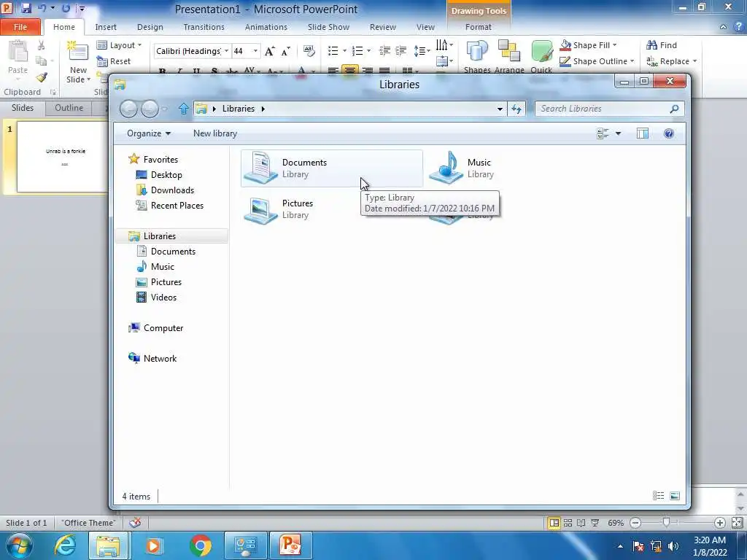
Task: Select the Music library icon
Action: (x=446, y=168)
